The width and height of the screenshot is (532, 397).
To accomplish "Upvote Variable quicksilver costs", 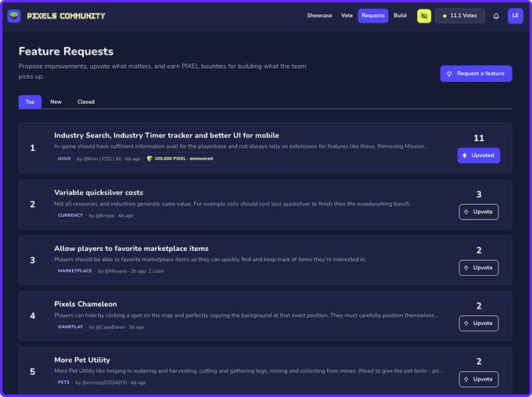I will point(478,212).
